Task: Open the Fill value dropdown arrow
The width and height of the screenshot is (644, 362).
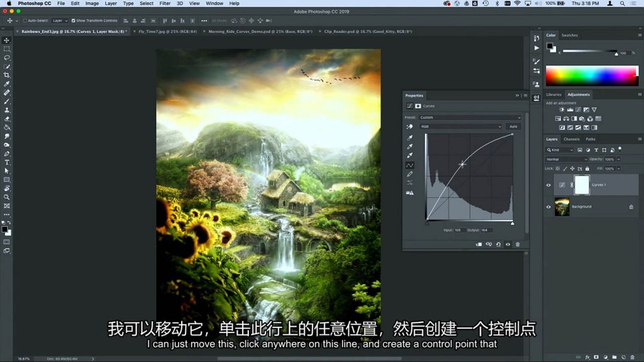Action: [x=619, y=168]
